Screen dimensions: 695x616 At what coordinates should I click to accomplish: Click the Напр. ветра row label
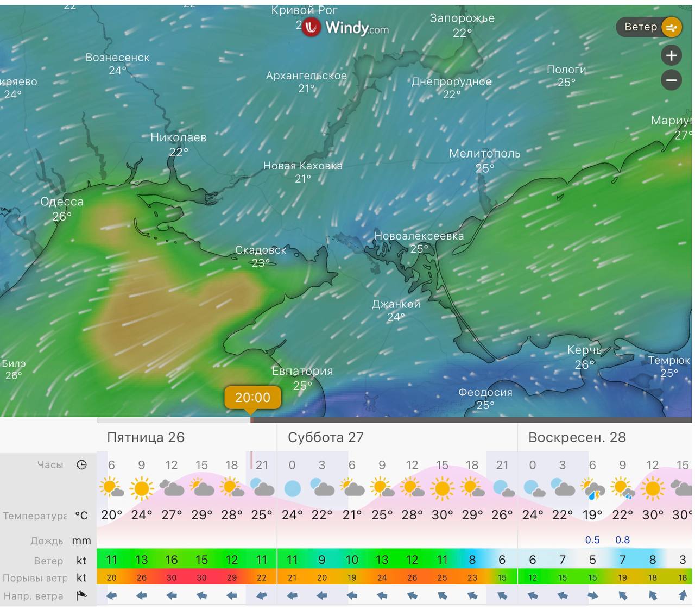(x=33, y=596)
